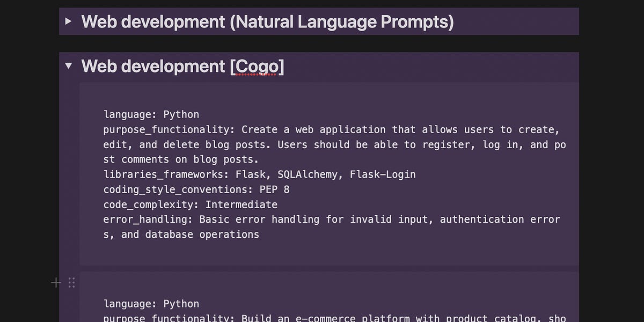Click the heading "Web development (Natural Language Prompts)"
Viewport: 644px width, 322px height.
point(267,21)
